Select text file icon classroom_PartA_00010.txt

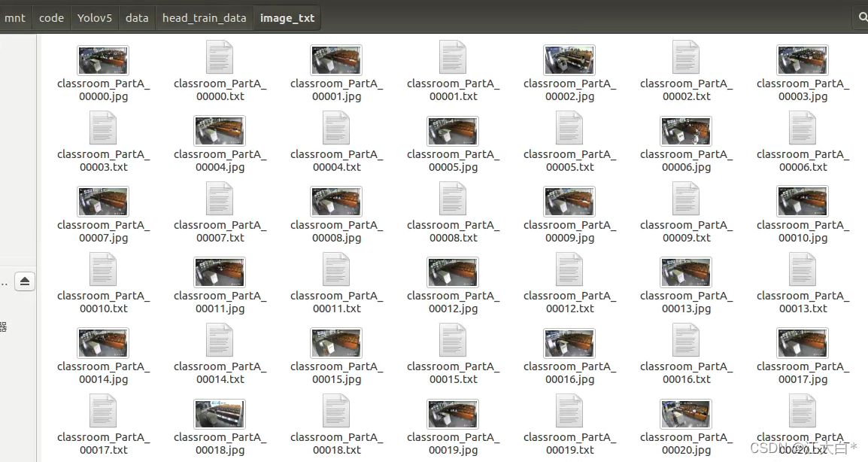click(x=103, y=269)
